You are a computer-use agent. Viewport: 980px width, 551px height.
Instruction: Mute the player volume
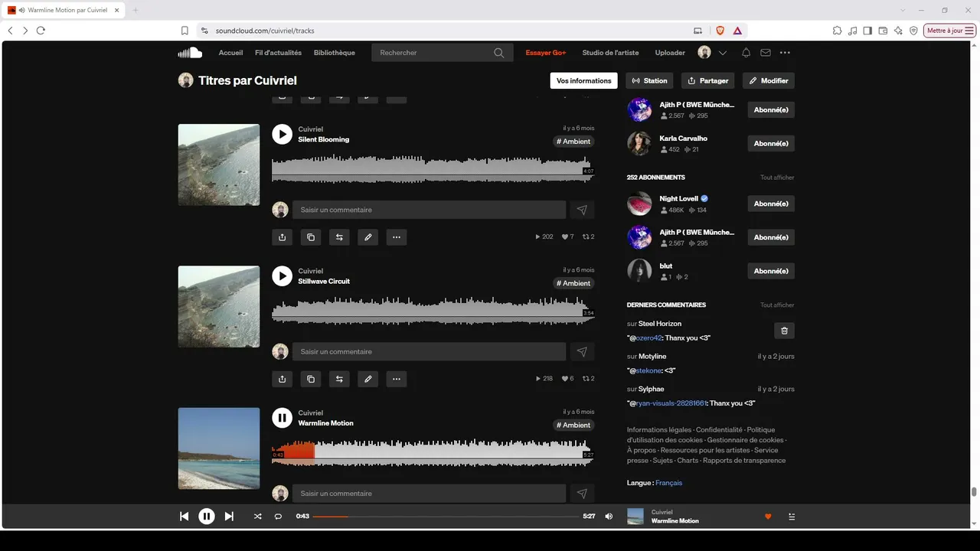[609, 517]
